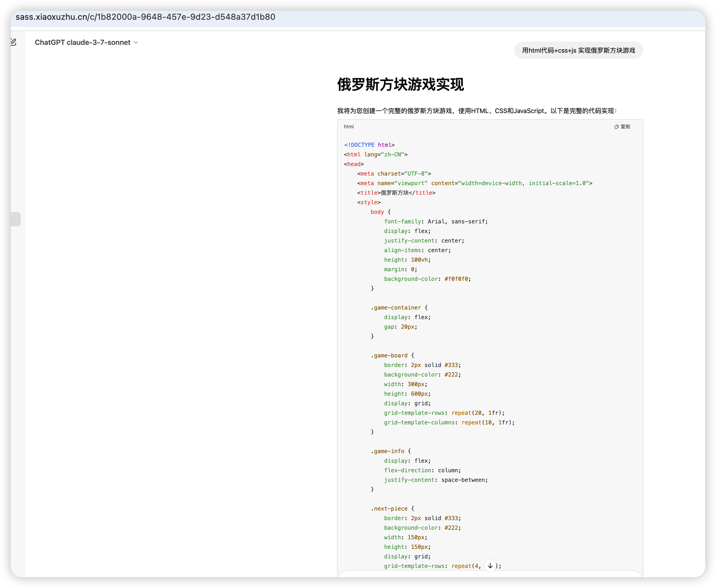The height and width of the screenshot is (588, 716).
Task: Open the model selector dropdown chevron
Action: 136,42
